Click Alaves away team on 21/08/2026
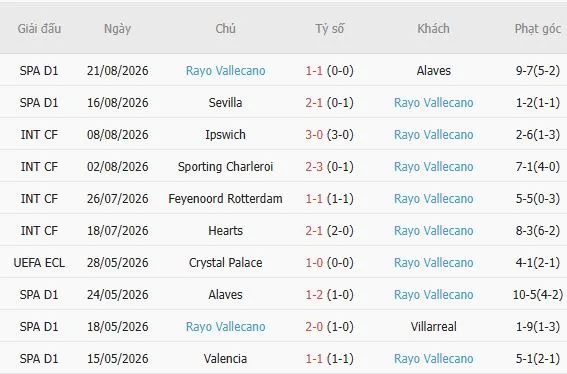Screen dimensions: 567x374 point(434,71)
